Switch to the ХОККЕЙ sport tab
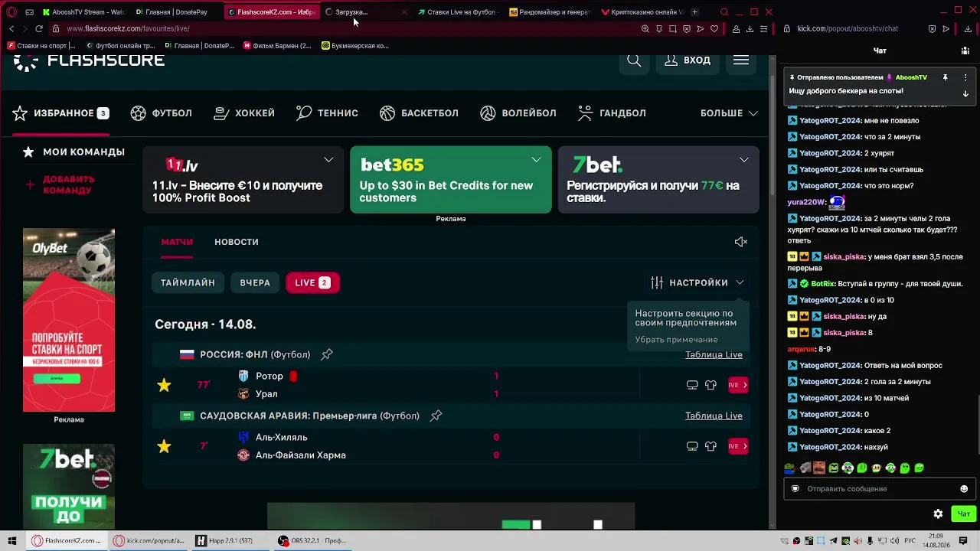Image resolution: width=980 pixels, height=551 pixels. (x=244, y=113)
